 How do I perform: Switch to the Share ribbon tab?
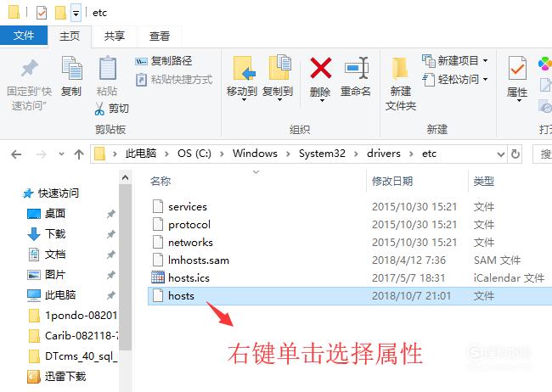pos(115,36)
